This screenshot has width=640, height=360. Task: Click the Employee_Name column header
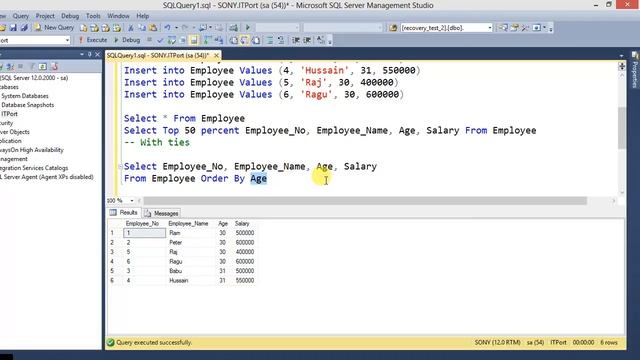pyautogui.click(x=188, y=224)
